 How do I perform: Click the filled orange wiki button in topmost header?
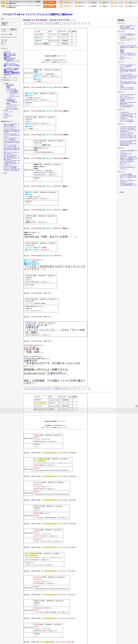[x=50, y=2]
